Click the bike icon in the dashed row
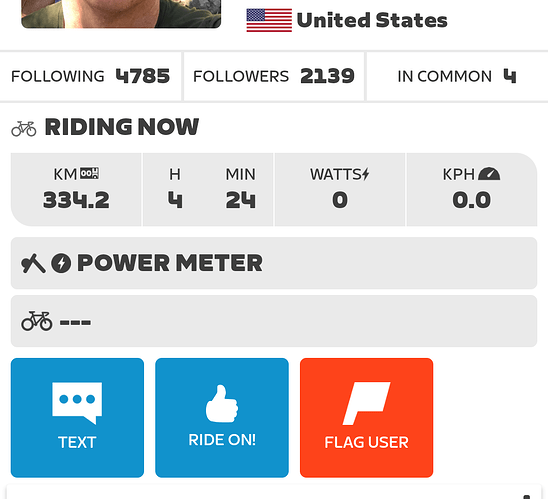 pos(37,321)
